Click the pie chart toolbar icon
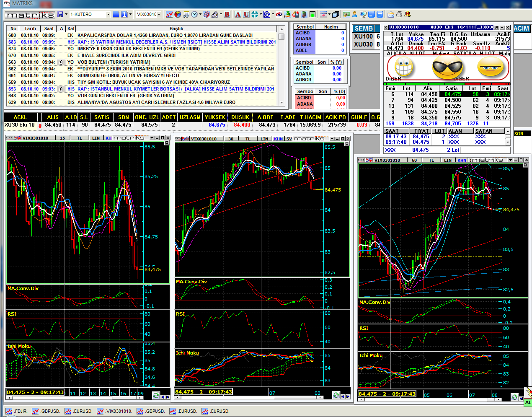Viewport: 532px width, 417px height. (178, 14)
